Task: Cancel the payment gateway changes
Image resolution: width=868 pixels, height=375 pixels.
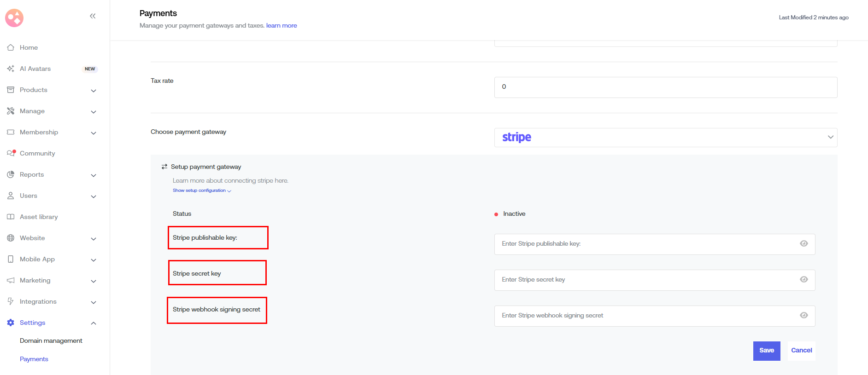Action: (x=801, y=351)
